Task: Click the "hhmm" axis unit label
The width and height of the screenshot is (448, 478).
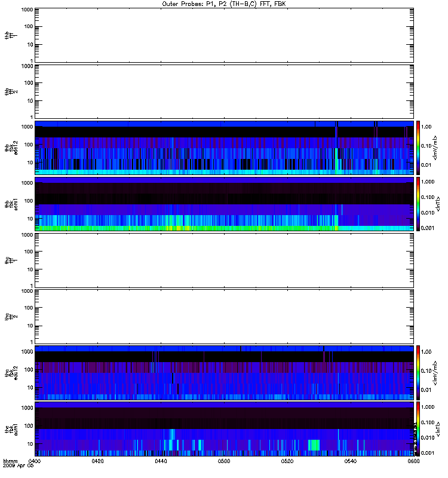Action: (x=10, y=461)
